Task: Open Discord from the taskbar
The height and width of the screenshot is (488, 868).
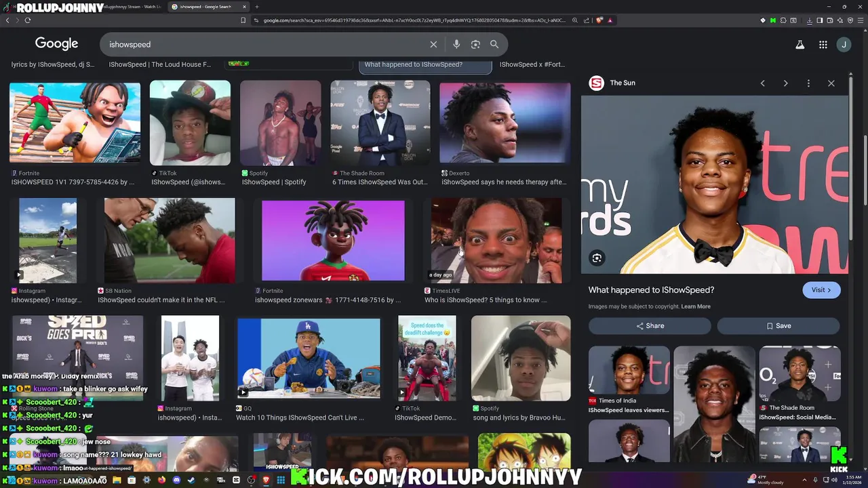Action: point(176,481)
